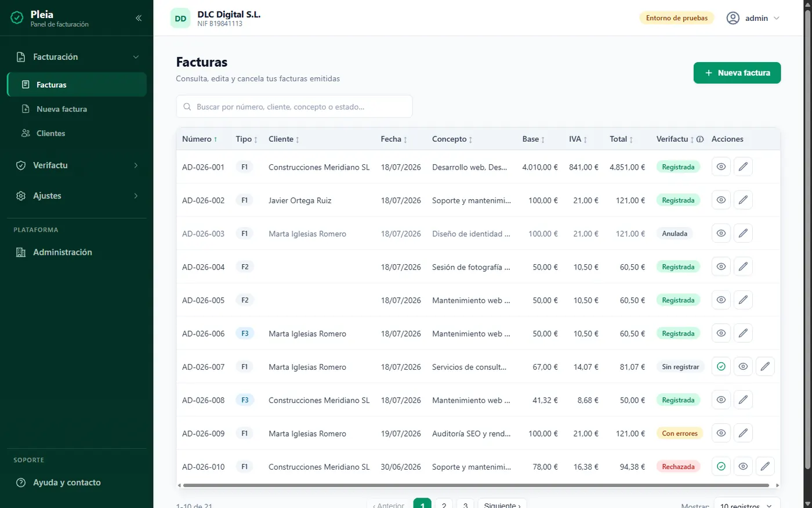Click the green Nueva factura button
Viewport: 812px width, 508px height.
coord(737,73)
